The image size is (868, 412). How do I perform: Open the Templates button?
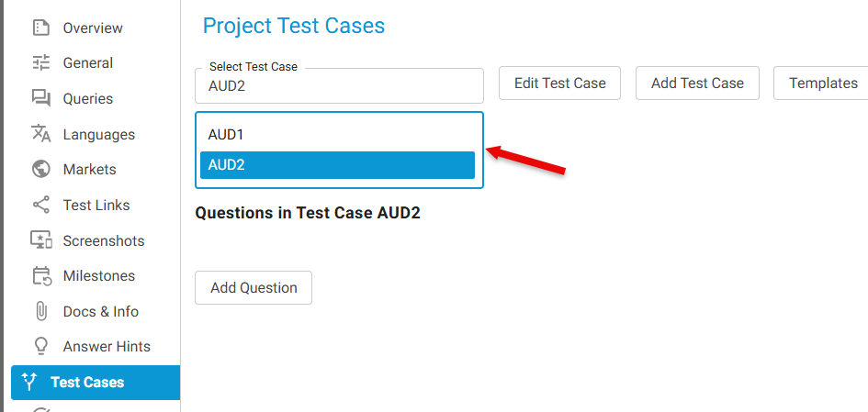click(822, 84)
